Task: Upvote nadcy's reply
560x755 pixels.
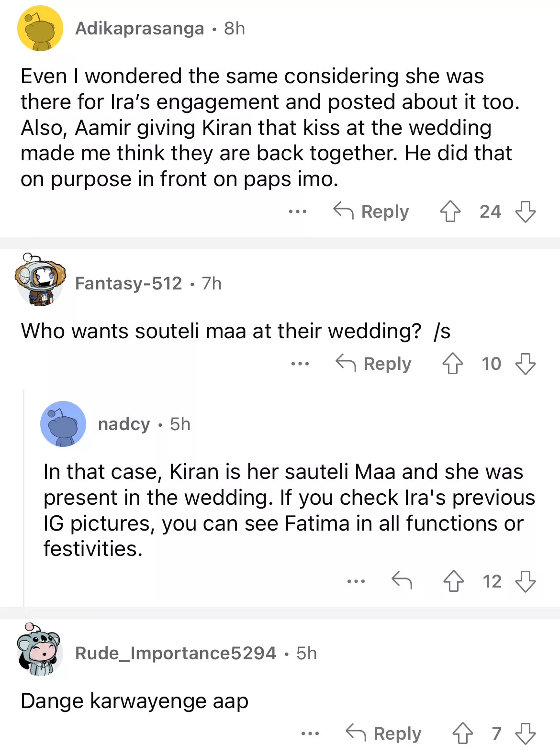Action: click(x=453, y=581)
